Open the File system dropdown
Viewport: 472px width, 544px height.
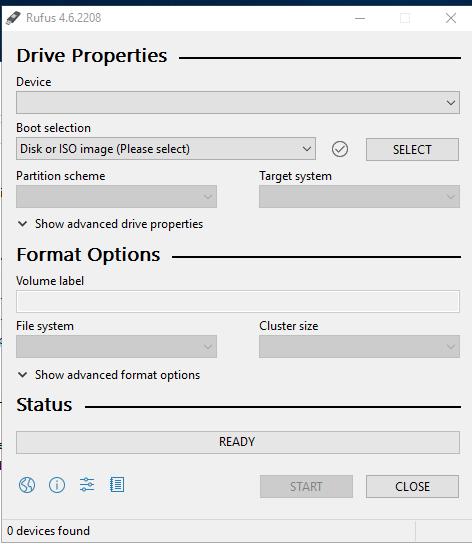116,346
